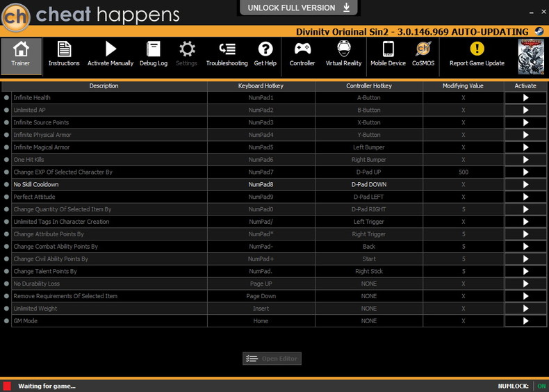Viewport: 549px width, 392px height.
Task: Open the Mobile Device option
Action: click(x=388, y=54)
